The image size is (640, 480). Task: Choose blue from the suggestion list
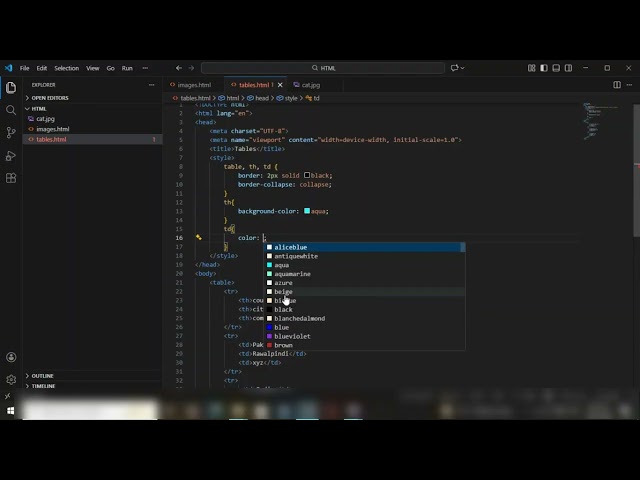(x=365, y=327)
